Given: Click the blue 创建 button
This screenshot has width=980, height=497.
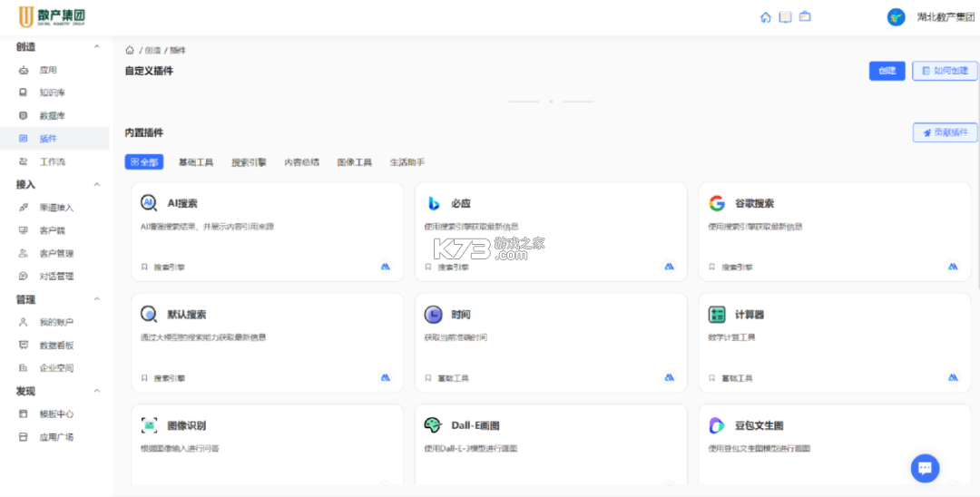Looking at the screenshot, I should pos(887,71).
